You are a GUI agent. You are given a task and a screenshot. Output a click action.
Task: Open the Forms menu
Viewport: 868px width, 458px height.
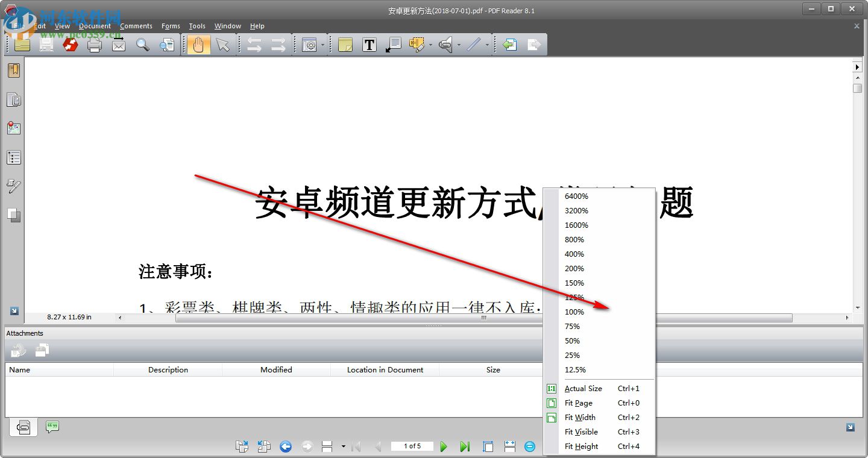pos(171,26)
